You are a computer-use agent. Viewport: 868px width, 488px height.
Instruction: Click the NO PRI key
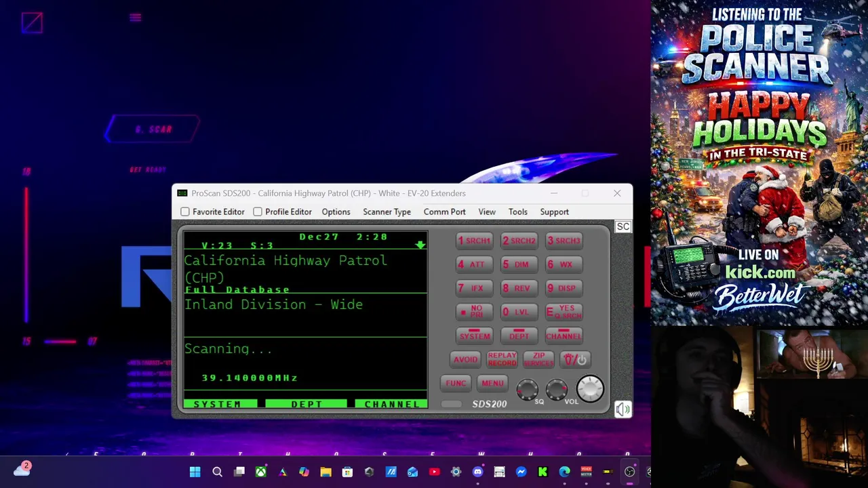coord(474,312)
